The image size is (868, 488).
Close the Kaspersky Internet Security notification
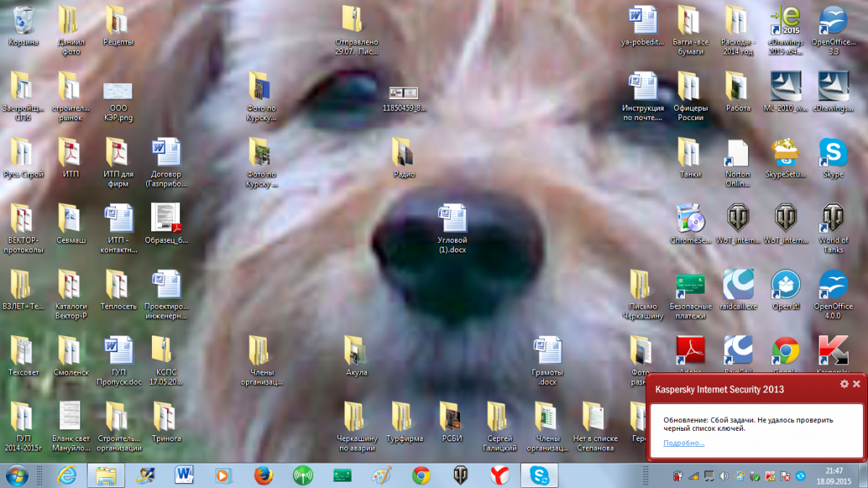pyautogui.click(x=856, y=384)
